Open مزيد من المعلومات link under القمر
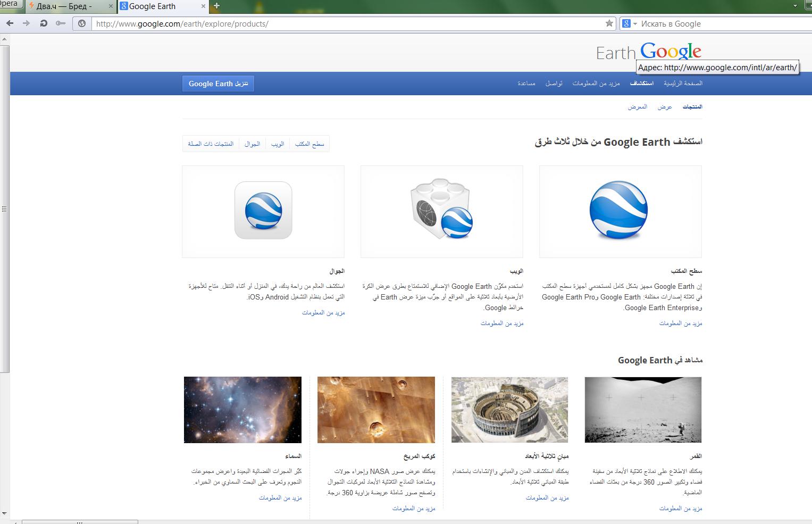812x524 pixels. point(681,509)
